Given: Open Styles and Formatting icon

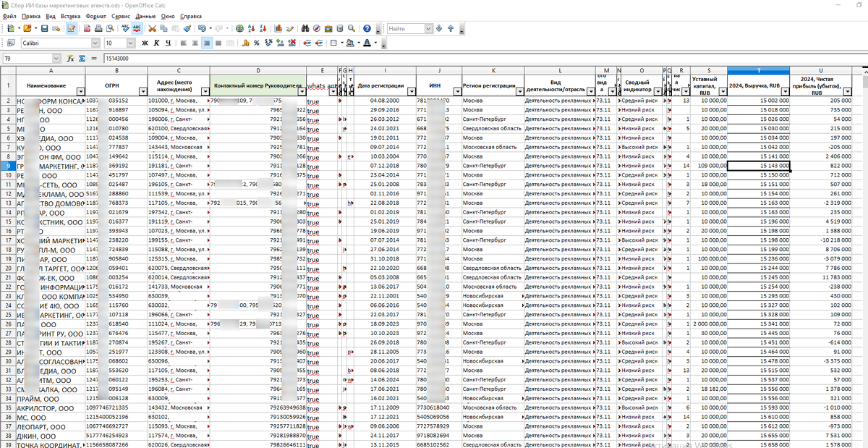Looking at the screenshot, I should (x=10, y=43).
